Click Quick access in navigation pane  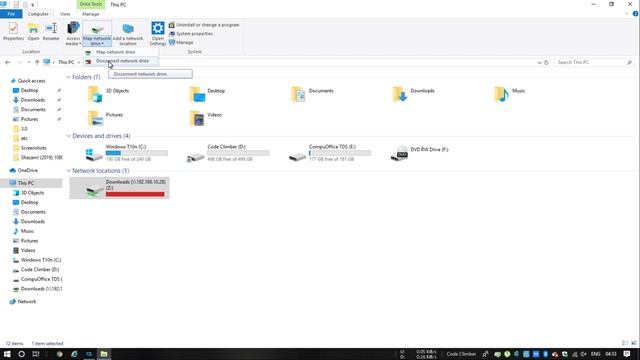pyautogui.click(x=31, y=81)
